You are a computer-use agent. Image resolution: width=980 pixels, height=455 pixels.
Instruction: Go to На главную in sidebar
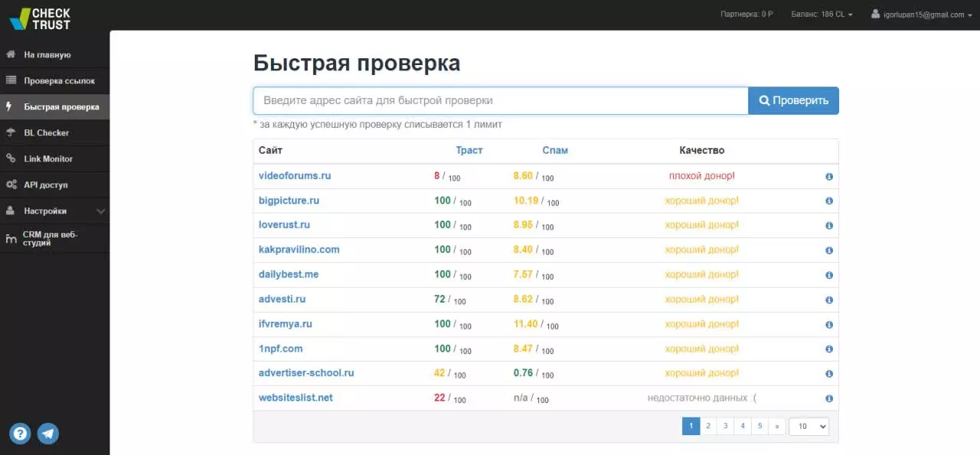pos(47,55)
